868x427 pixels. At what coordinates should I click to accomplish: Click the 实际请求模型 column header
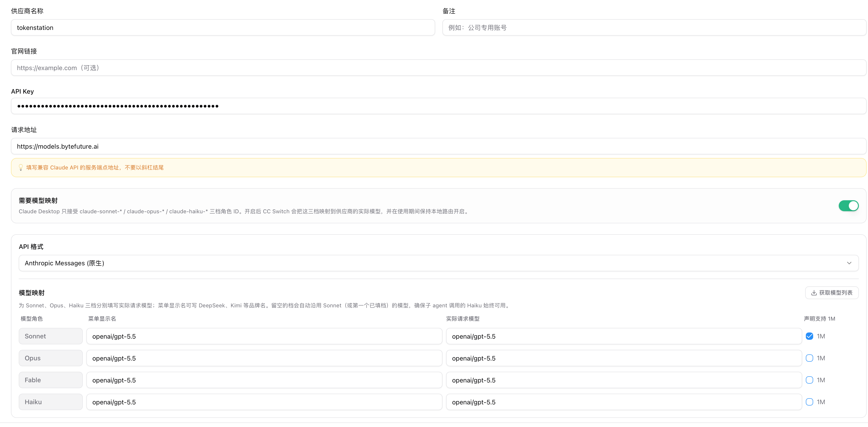coord(463,319)
